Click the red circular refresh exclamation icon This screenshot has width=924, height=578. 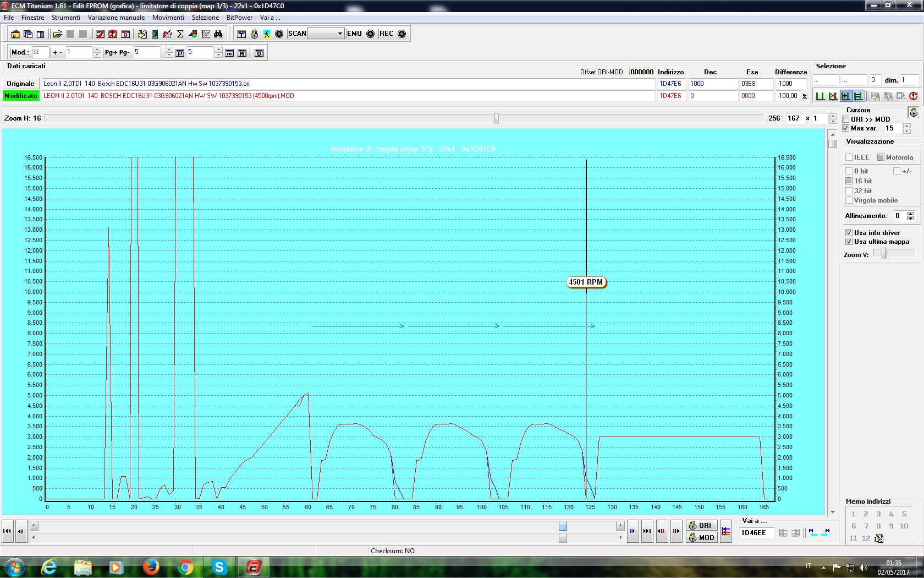tap(913, 96)
